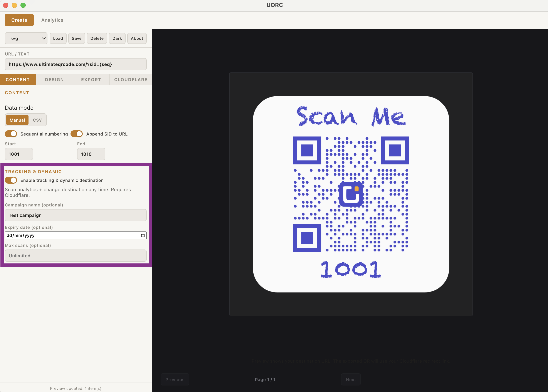Click the Save button
Screen dimensions: 548x392
click(x=77, y=38)
